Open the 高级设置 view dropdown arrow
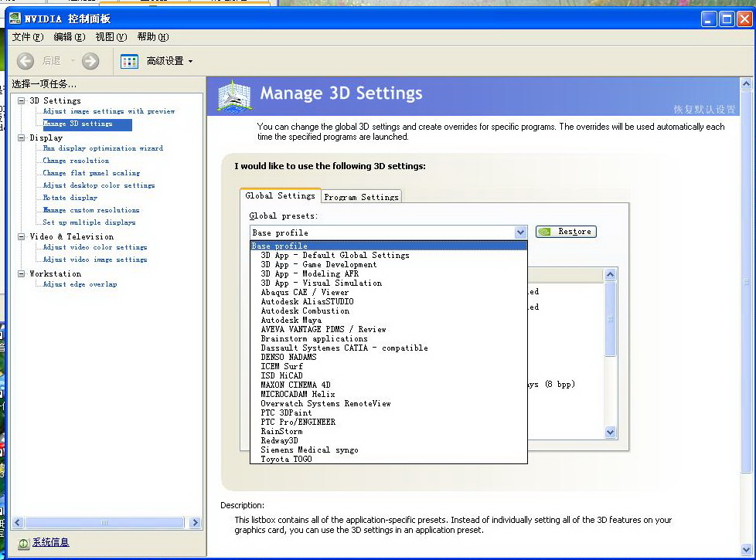The image size is (756, 560). point(190,61)
